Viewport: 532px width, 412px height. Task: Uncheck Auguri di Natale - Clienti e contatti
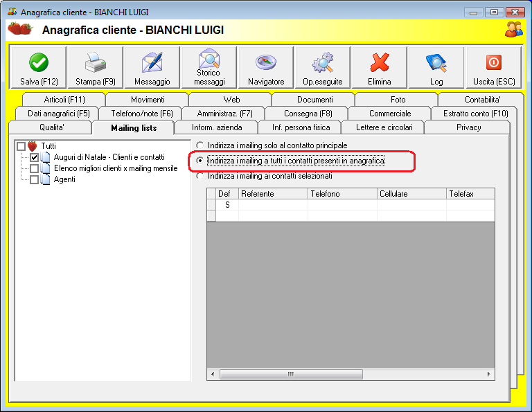tap(34, 157)
